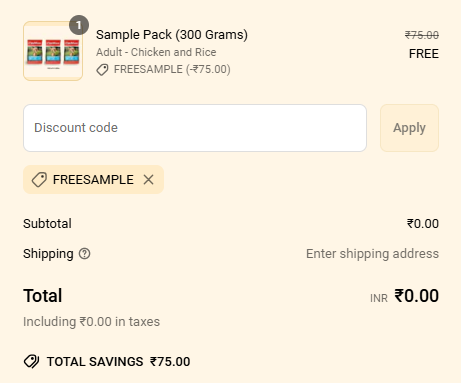Click the struck-through ₹75.00 original price
Viewport: 461px width, 383px height.
[x=422, y=35]
